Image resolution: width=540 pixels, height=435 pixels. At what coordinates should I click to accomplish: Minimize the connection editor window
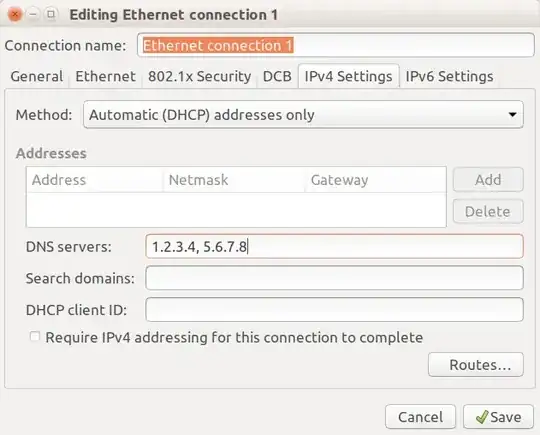click(x=33, y=14)
